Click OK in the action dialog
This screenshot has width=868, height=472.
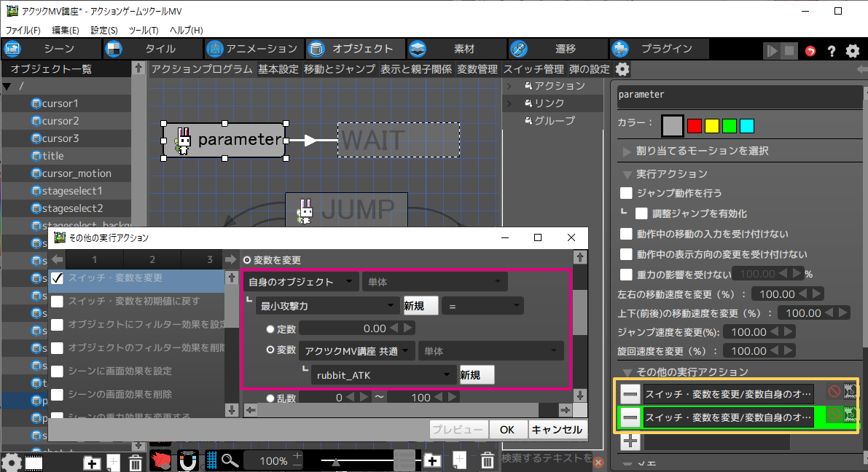507,430
